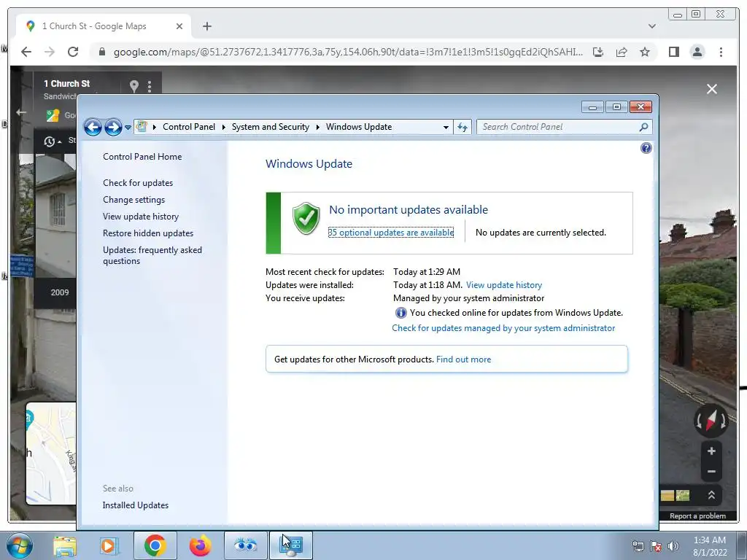
Task: Switch to Chrome on the taskbar
Action: coord(155,545)
